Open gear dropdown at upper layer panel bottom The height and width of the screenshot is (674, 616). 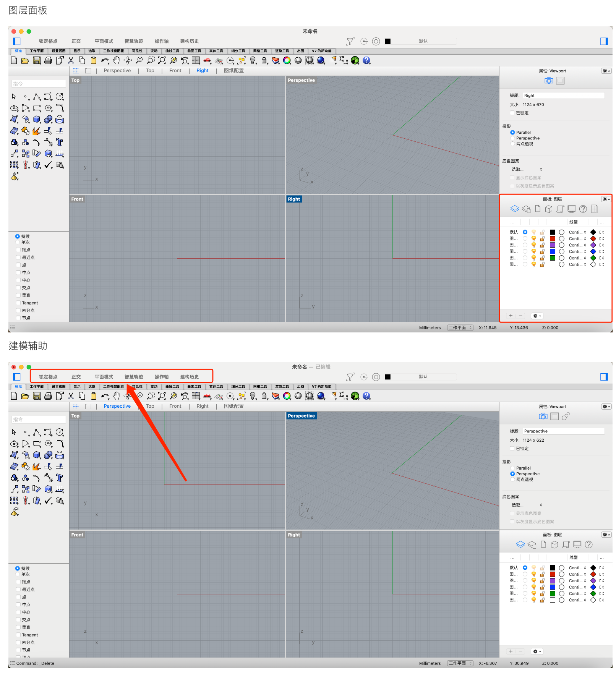pyautogui.click(x=537, y=316)
